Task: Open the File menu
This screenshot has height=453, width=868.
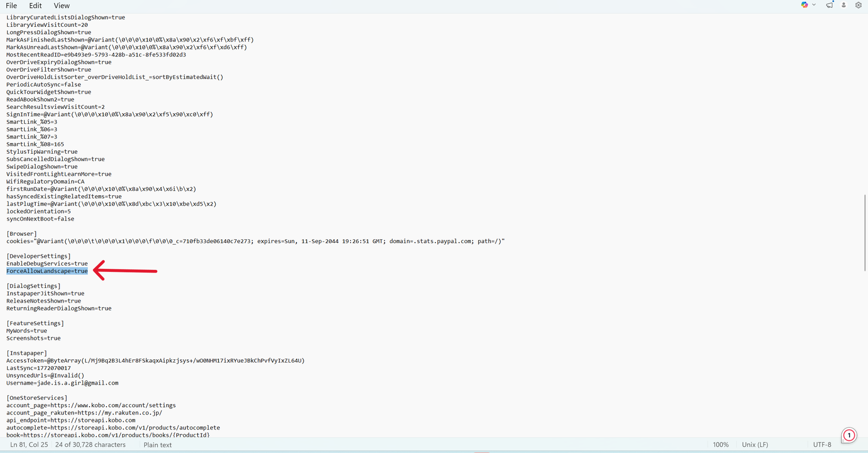Action: (11, 6)
